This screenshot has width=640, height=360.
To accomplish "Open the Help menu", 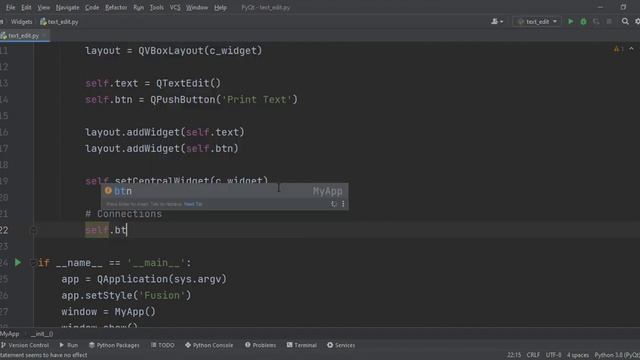I will 220,7.
